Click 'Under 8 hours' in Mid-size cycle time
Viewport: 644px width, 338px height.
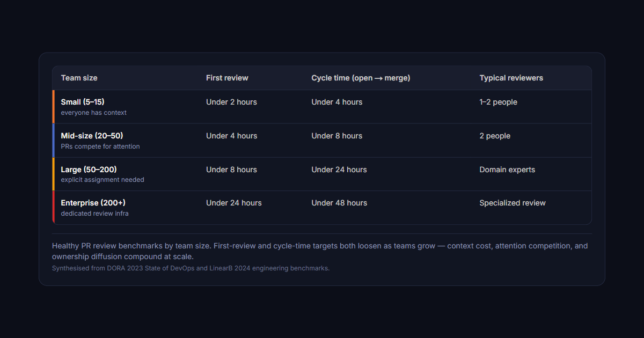coord(337,136)
